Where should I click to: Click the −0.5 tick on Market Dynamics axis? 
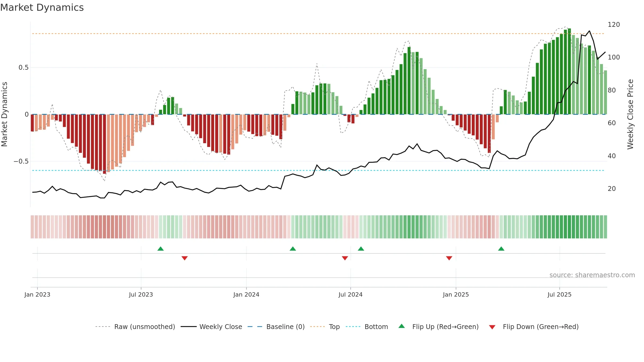pos(21,161)
